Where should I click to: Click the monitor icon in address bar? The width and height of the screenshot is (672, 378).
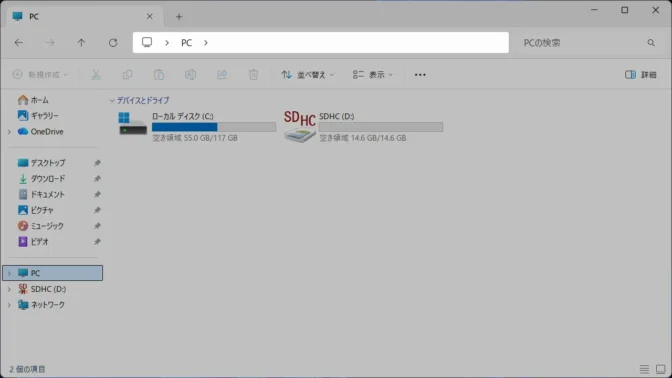tap(147, 42)
